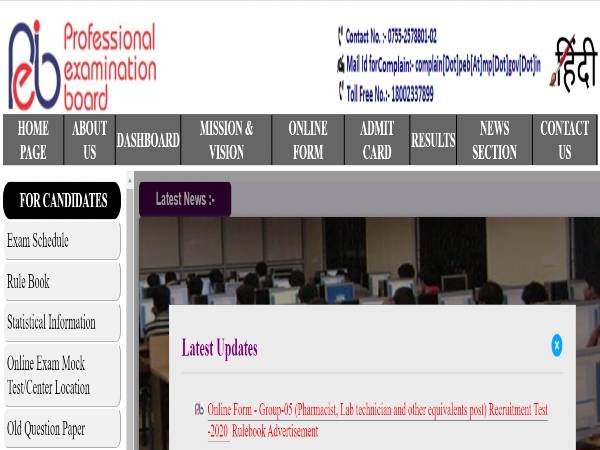Go to Contact Us page
Image resolution: width=600 pixels, height=450 pixels.
564,140
